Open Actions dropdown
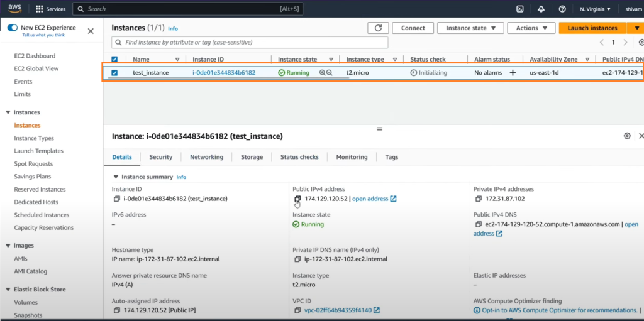 532,28
